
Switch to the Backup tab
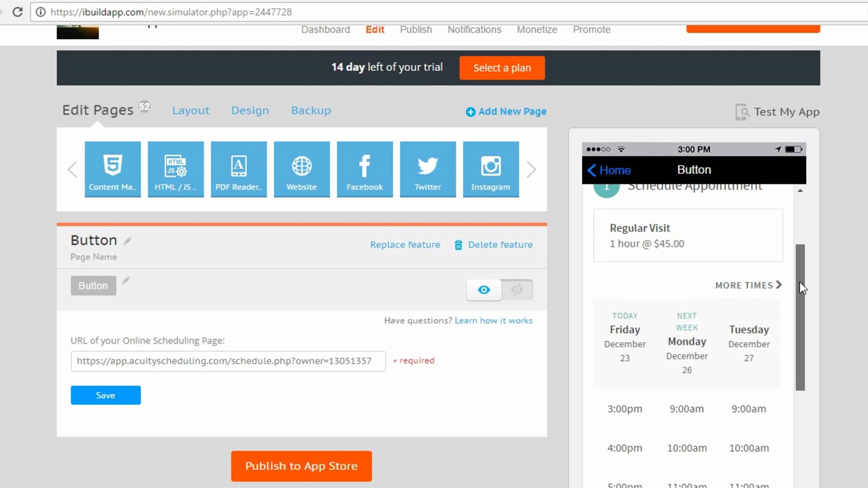click(311, 111)
